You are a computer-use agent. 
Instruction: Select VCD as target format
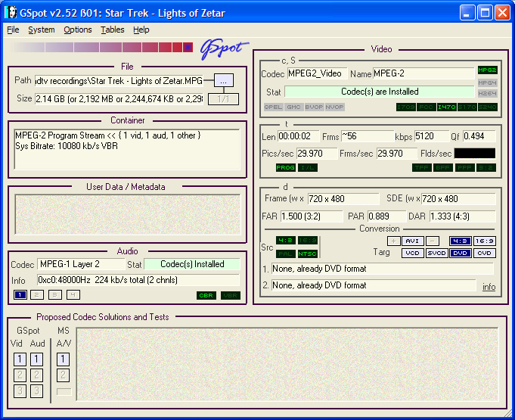pyautogui.click(x=412, y=254)
